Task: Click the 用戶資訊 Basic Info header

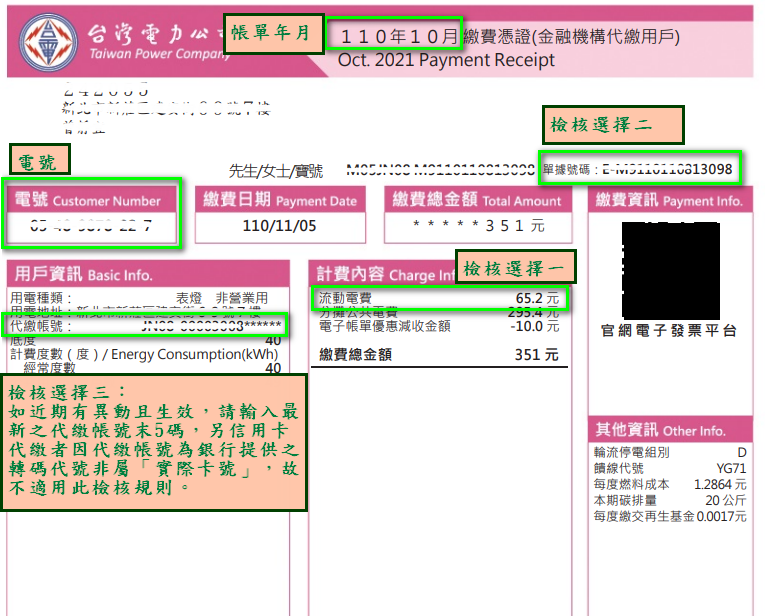Action: pyautogui.click(x=148, y=274)
